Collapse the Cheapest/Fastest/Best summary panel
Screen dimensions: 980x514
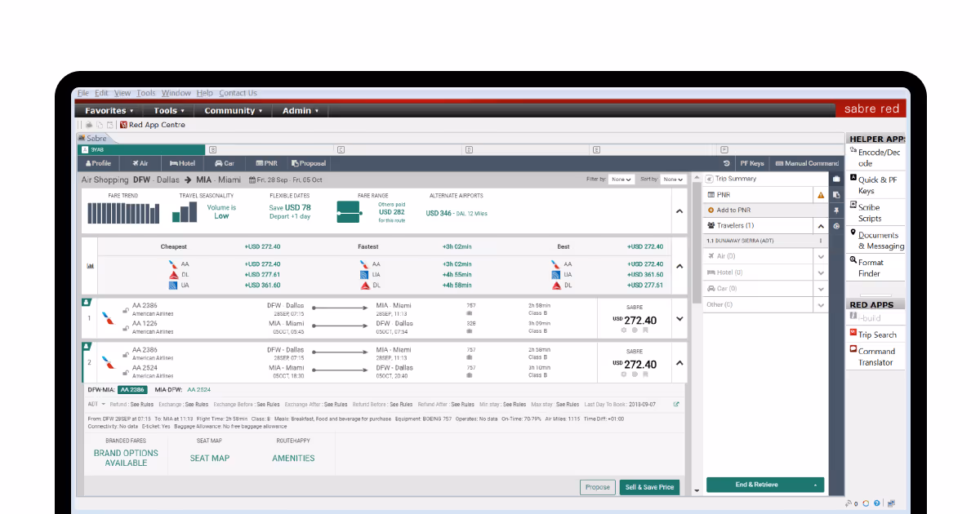679,266
